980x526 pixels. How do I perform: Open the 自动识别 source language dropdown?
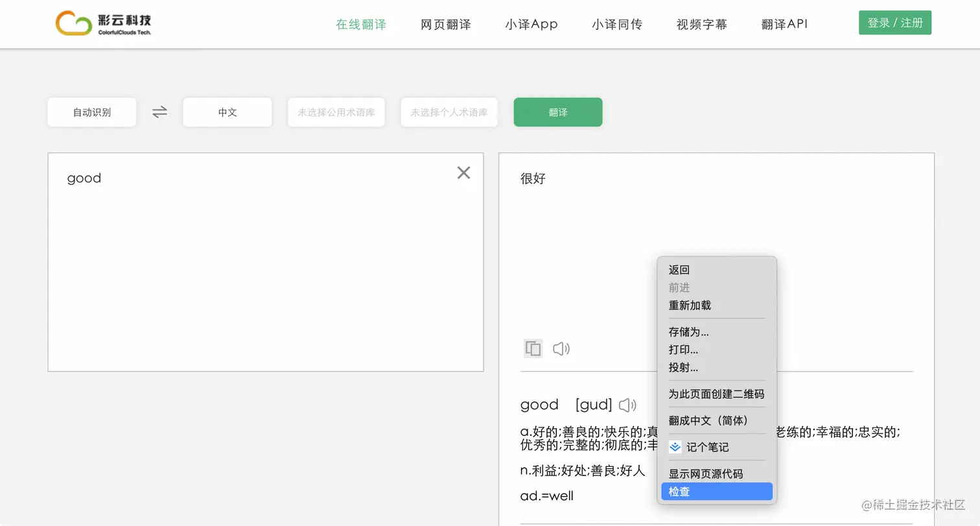(x=92, y=112)
